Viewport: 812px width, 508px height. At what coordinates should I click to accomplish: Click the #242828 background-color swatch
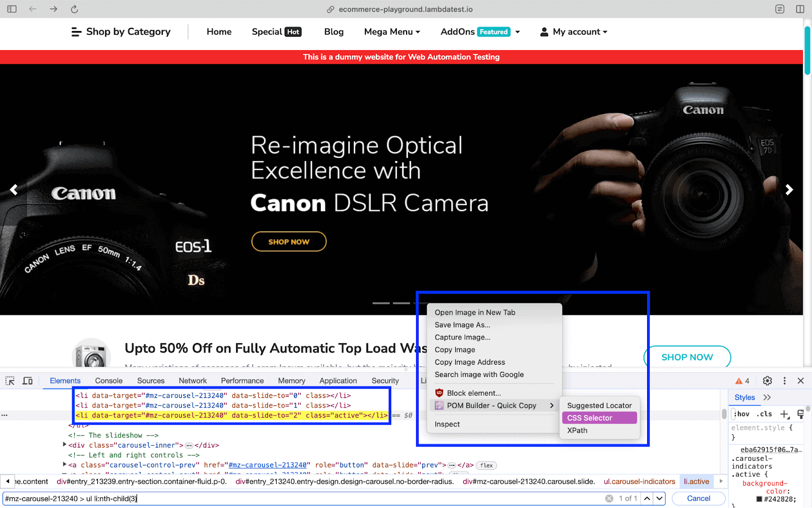pyautogui.click(x=759, y=499)
